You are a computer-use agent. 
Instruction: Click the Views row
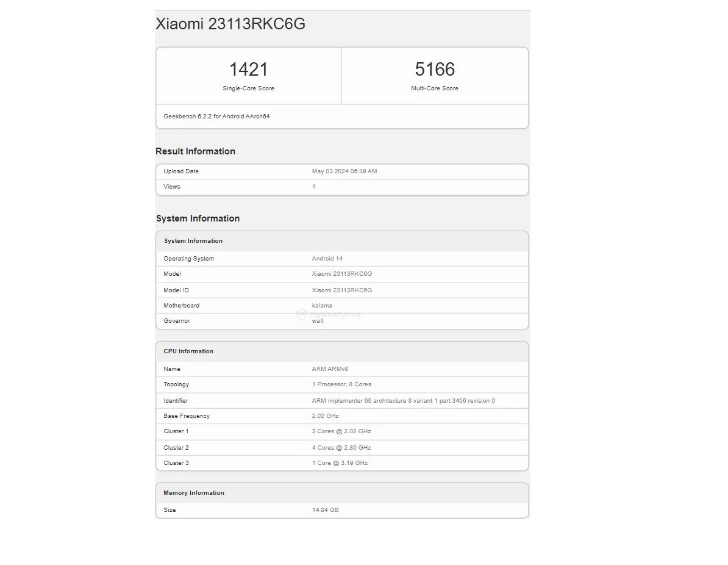coord(341,187)
